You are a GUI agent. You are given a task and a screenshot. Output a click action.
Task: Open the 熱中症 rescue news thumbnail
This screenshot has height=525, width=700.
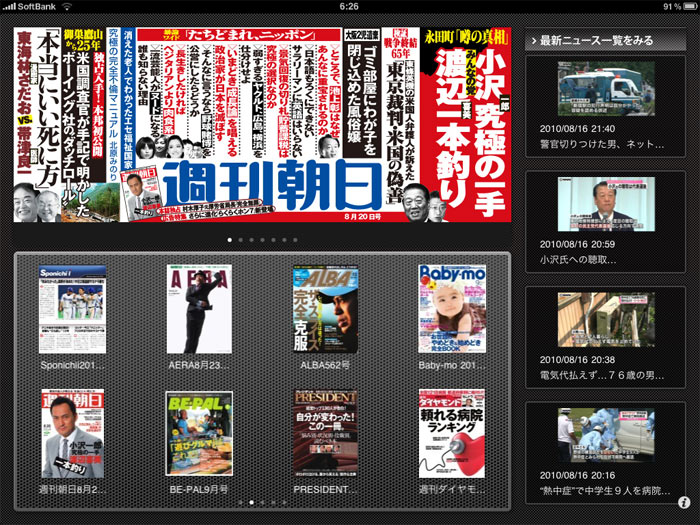click(606, 435)
